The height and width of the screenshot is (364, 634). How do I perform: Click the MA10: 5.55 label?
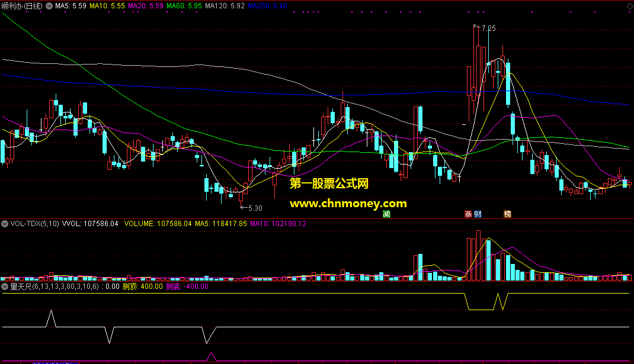click(x=107, y=6)
